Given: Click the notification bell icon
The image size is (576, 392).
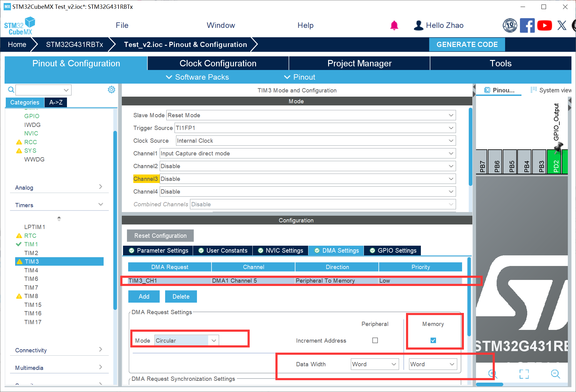Looking at the screenshot, I should click(x=394, y=25).
